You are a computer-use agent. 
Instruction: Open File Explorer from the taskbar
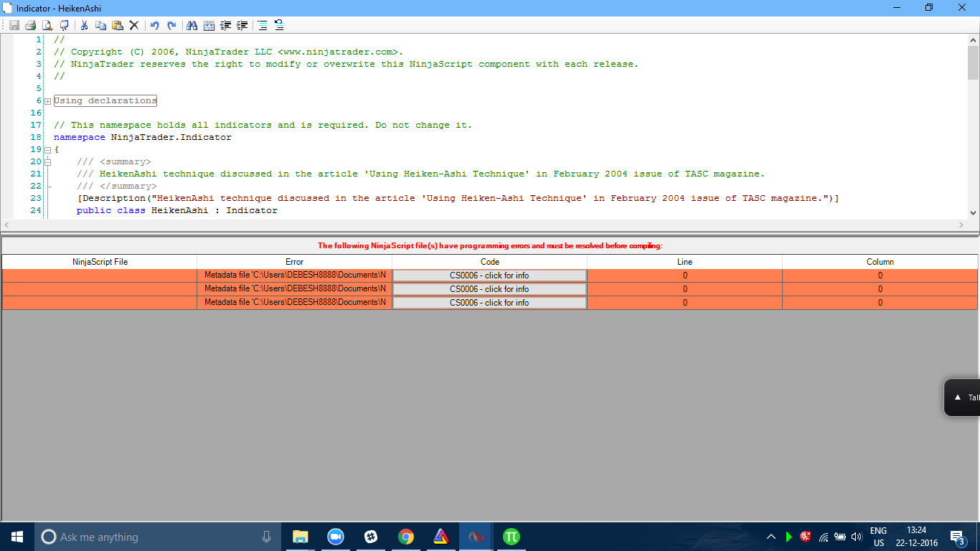click(x=300, y=537)
